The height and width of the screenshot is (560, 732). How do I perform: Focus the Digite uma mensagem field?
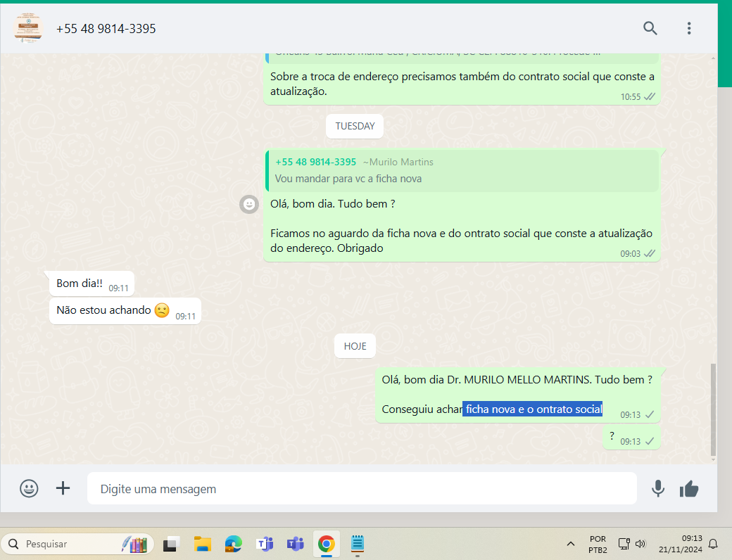click(x=362, y=489)
